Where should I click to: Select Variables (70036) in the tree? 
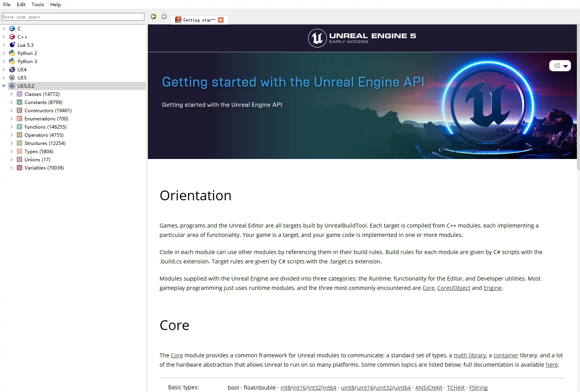44,168
